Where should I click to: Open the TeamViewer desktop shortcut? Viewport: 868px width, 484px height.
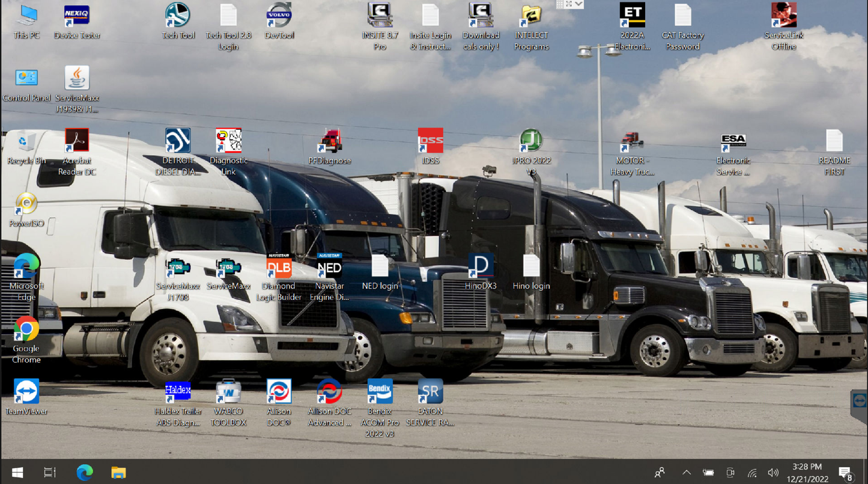(26, 397)
